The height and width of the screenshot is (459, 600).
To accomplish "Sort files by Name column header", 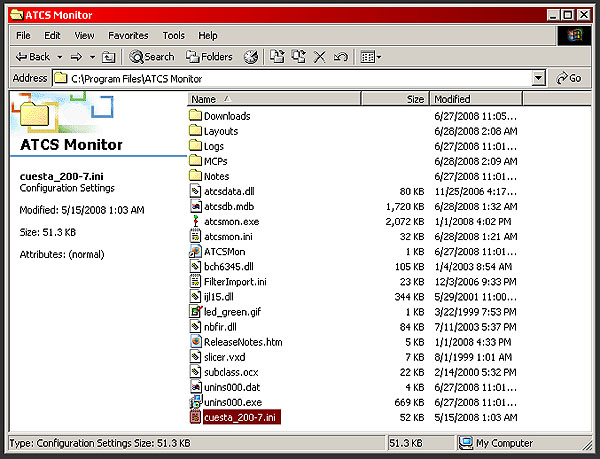I will tap(204, 99).
